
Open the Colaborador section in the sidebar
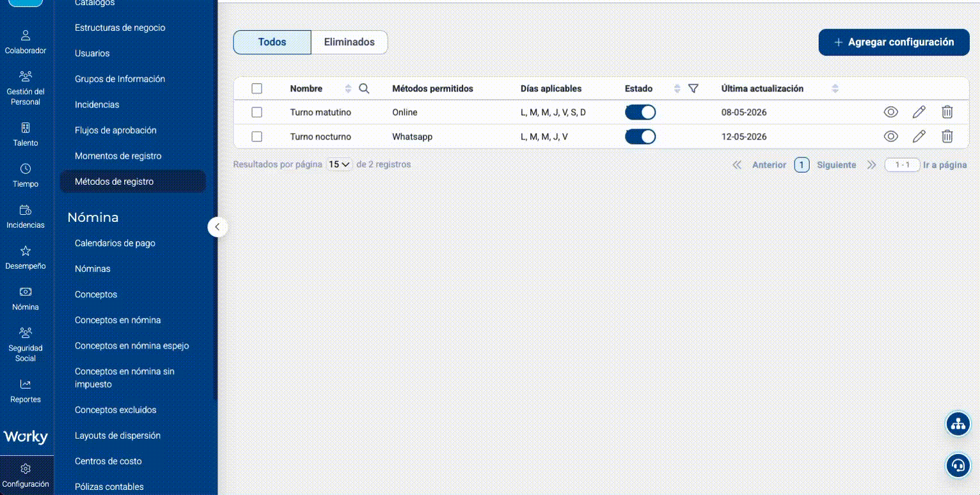pos(26,42)
